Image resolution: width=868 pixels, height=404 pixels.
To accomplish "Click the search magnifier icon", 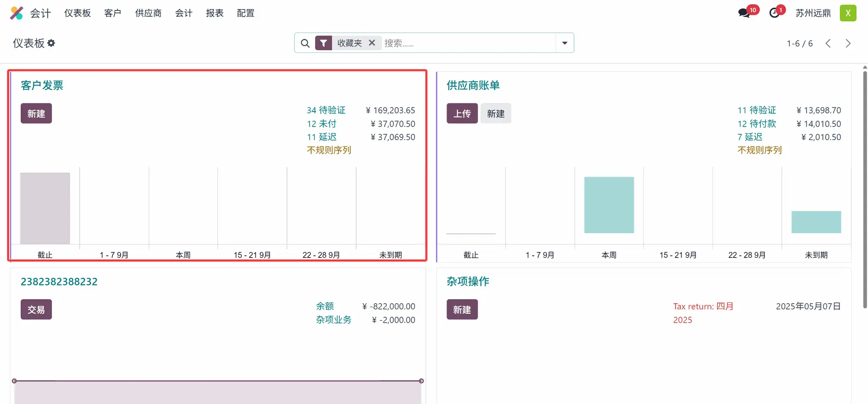I will pos(305,43).
